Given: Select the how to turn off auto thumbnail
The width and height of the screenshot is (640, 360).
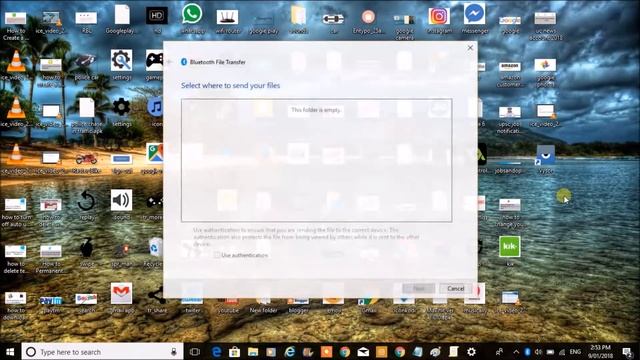Looking at the screenshot, I should [x=16, y=212].
